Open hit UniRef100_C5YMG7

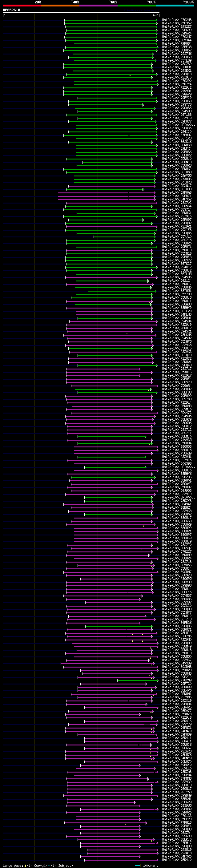point(177,596)
